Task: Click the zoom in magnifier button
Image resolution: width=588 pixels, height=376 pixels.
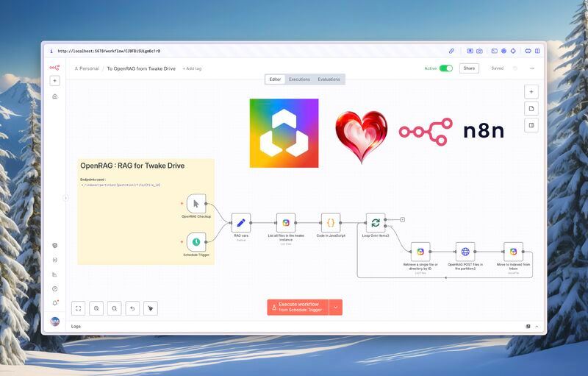Action: pyautogui.click(x=96, y=308)
